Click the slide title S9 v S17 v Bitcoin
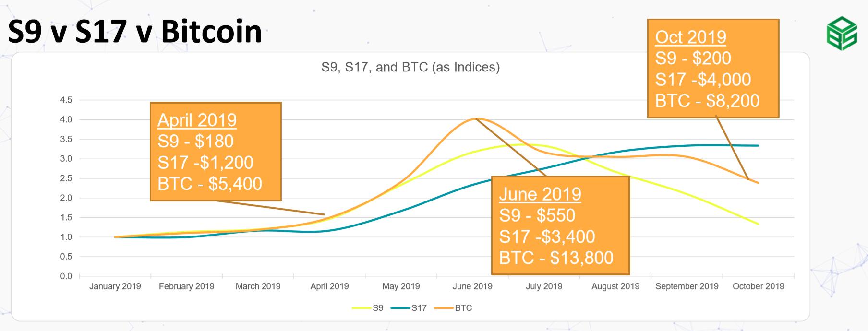The height and width of the screenshot is (331, 868). click(x=135, y=31)
